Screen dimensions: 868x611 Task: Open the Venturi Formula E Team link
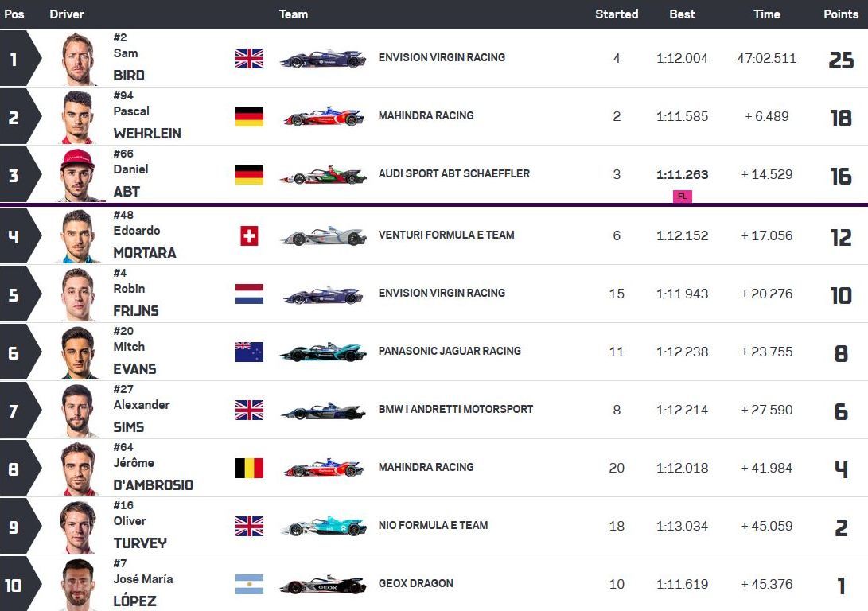pyautogui.click(x=446, y=235)
